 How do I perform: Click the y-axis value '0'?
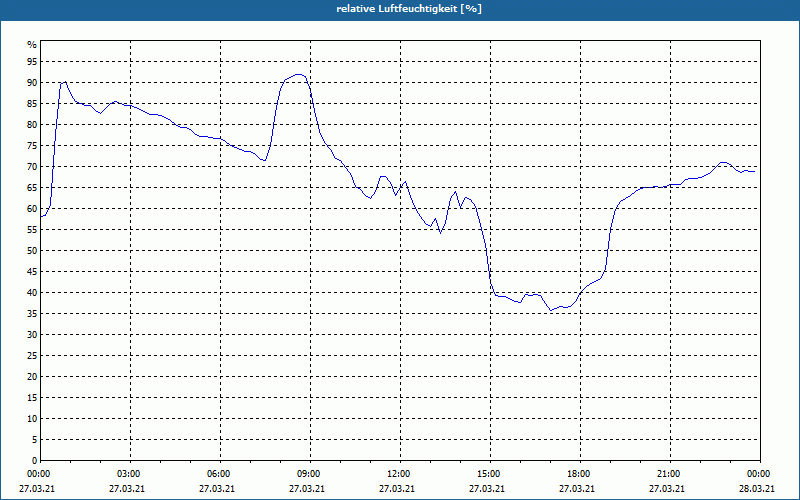(x=35, y=461)
